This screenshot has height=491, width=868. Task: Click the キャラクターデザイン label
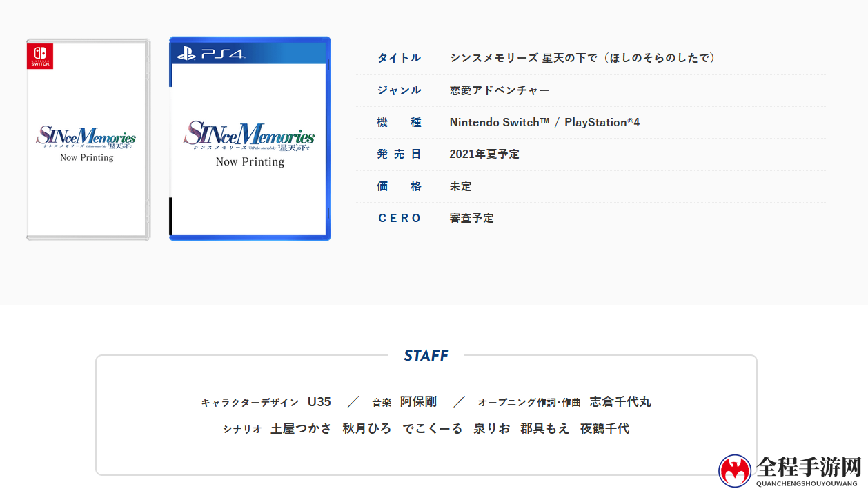pyautogui.click(x=250, y=403)
